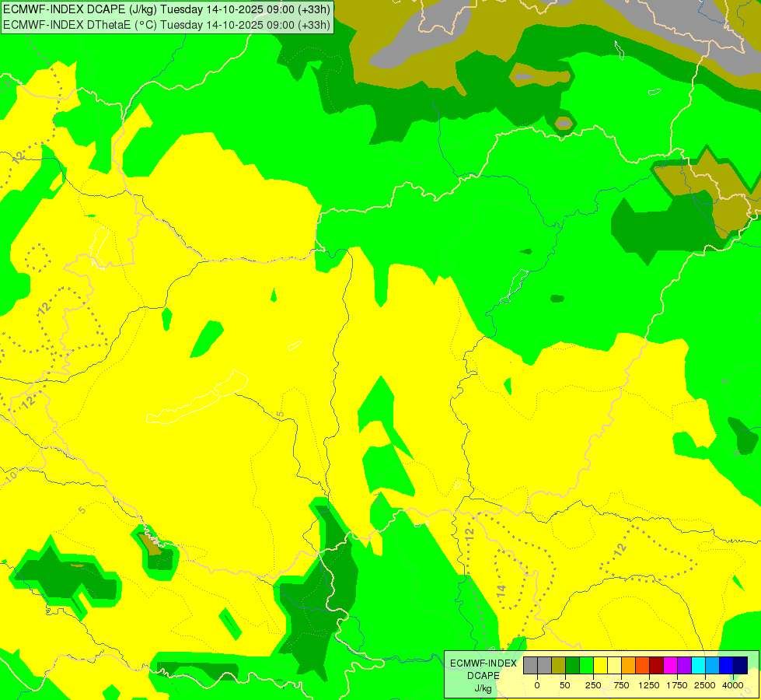Pick the red-orange legend swatch
761x700 pixels.
[x=643, y=666]
